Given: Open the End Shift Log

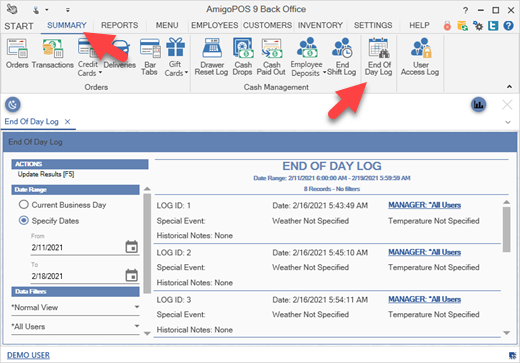Looking at the screenshot, I should click(x=342, y=57).
